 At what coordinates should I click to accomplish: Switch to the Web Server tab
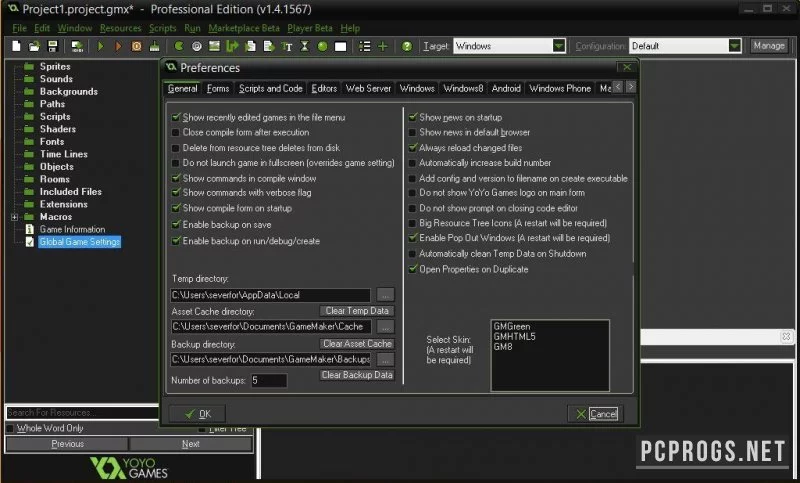tap(368, 88)
